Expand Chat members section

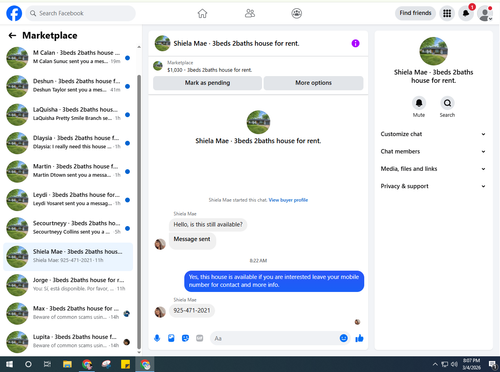coord(433,151)
